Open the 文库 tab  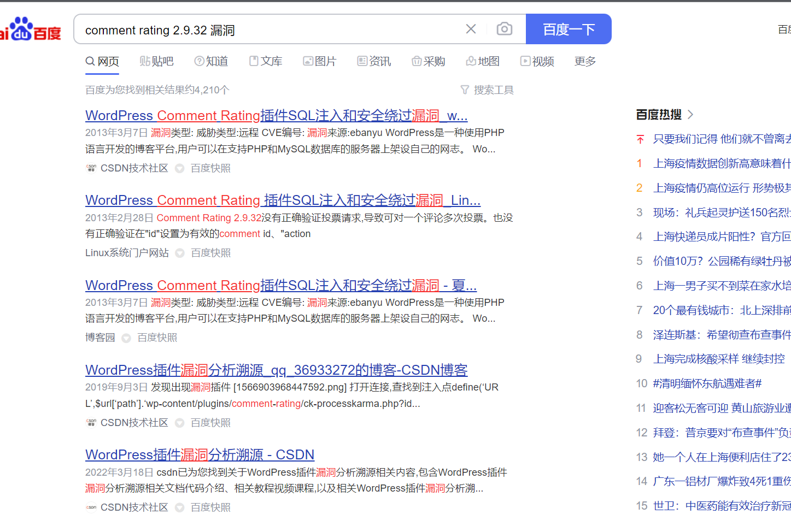(x=266, y=61)
